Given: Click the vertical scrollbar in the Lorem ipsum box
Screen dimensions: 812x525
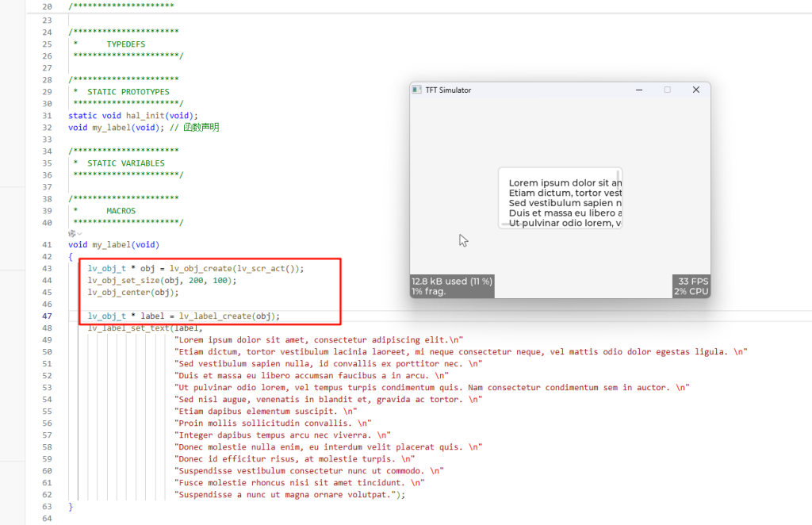Looking at the screenshot, I should point(619,177).
